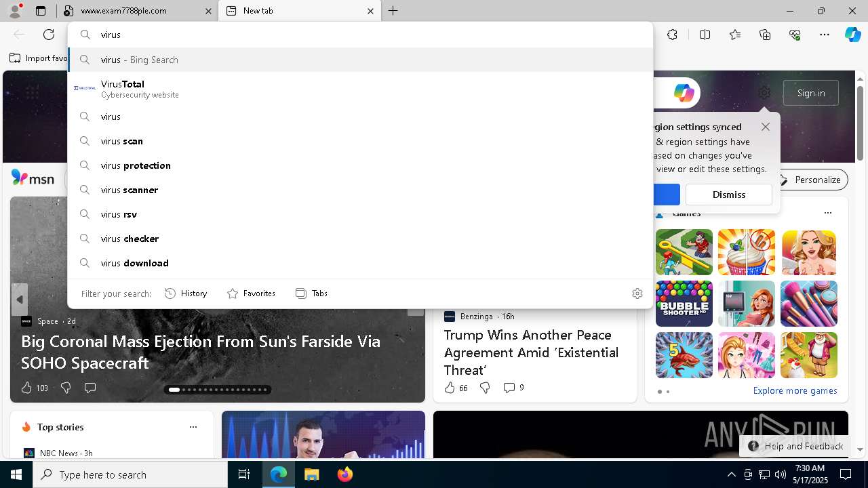Open Favorites star icon in toolbar

pos(735,35)
